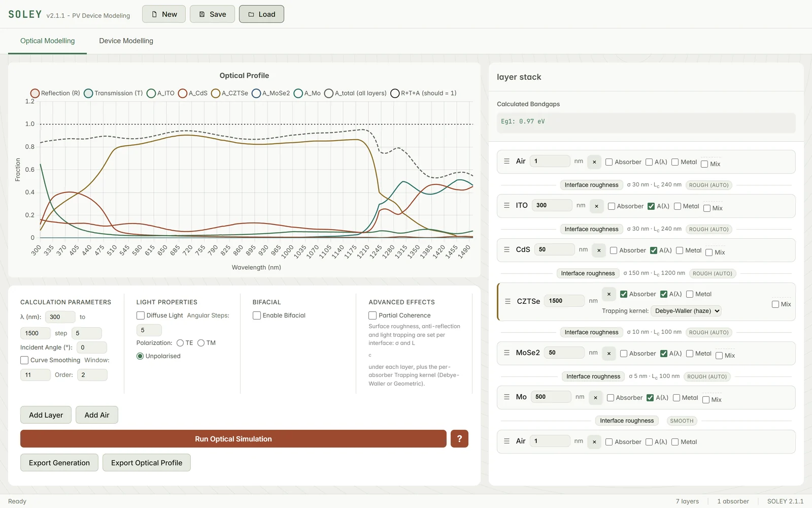Select MoSe2 layer drag handle
The width and height of the screenshot is (812, 508).
pos(506,353)
